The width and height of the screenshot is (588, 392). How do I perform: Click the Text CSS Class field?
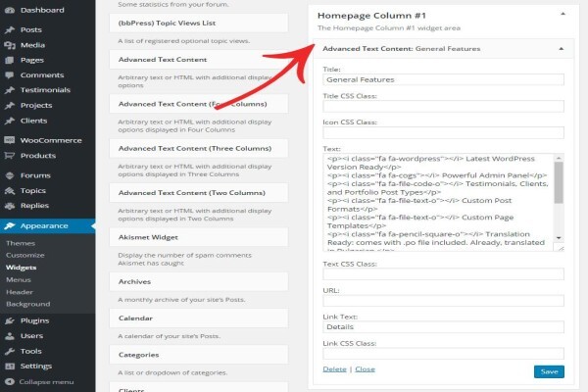click(443, 274)
